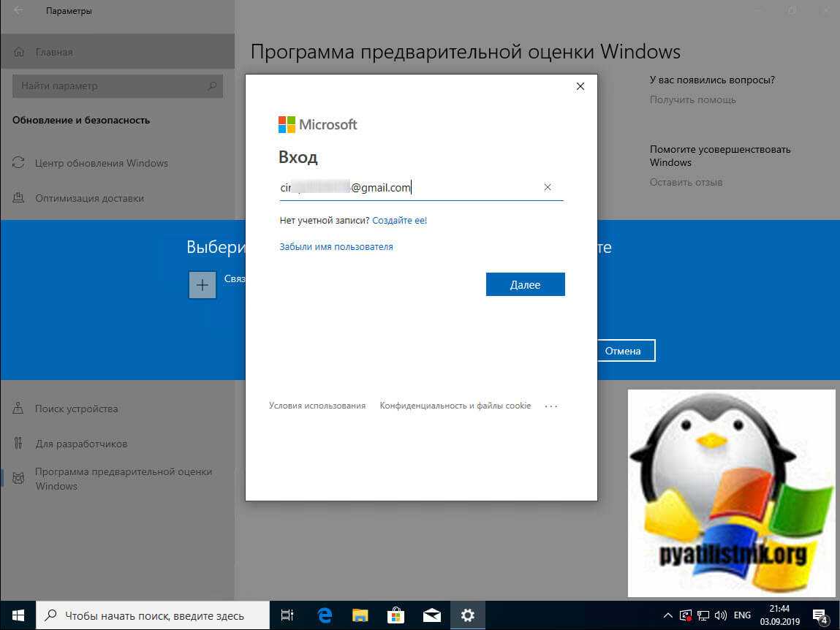This screenshot has width=840, height=630.
Task: Open Microsoft Store from the taskbar
Action: 396,615
